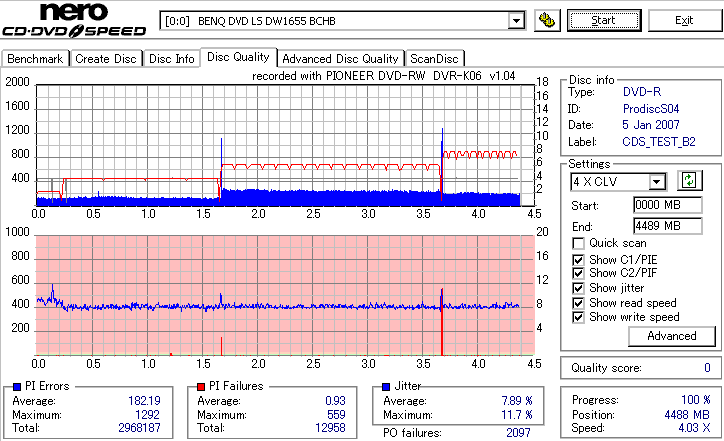724x441 pixels.
Task: Open the Advanced settings button
Action: click(672, 336)
